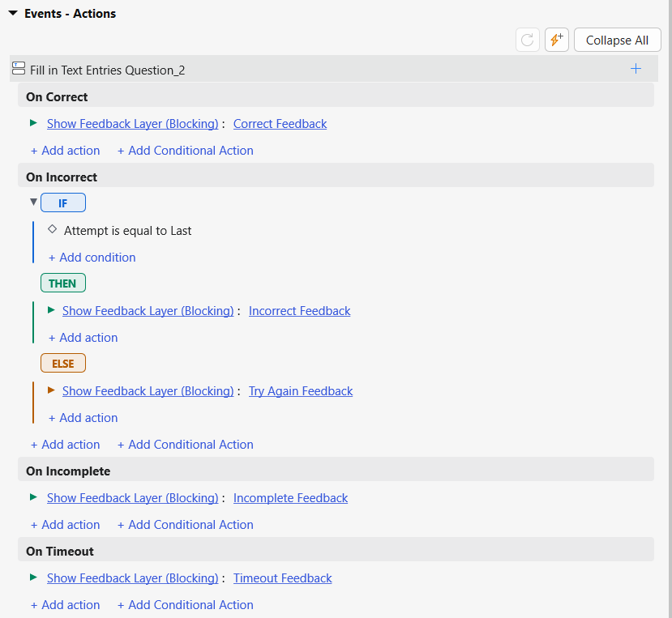
Task: Open the Incomplete Feedback link
Action: 290,498
